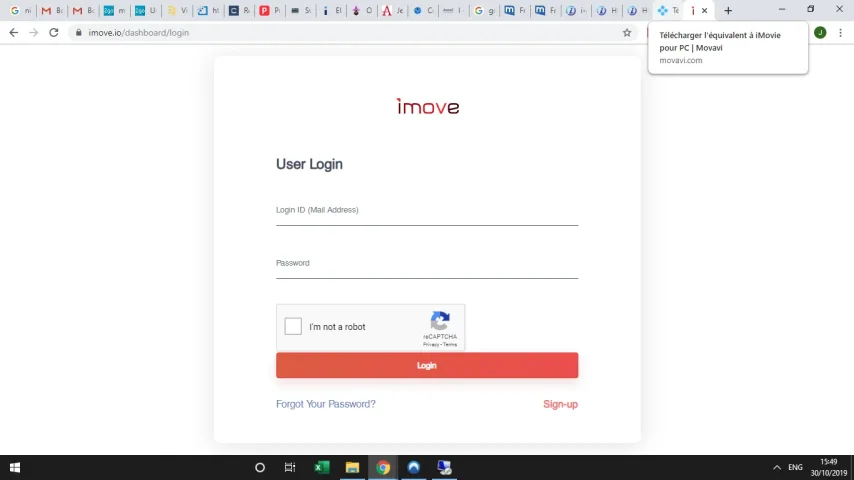Expand hidden system tray icons
The image size is (854, 480).
(x=777, y=467)
